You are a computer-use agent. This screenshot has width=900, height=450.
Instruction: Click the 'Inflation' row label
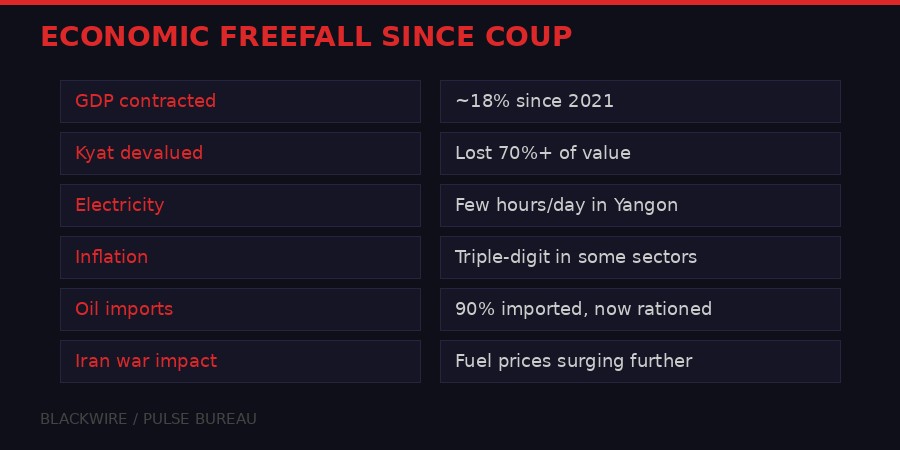[240, 257]
